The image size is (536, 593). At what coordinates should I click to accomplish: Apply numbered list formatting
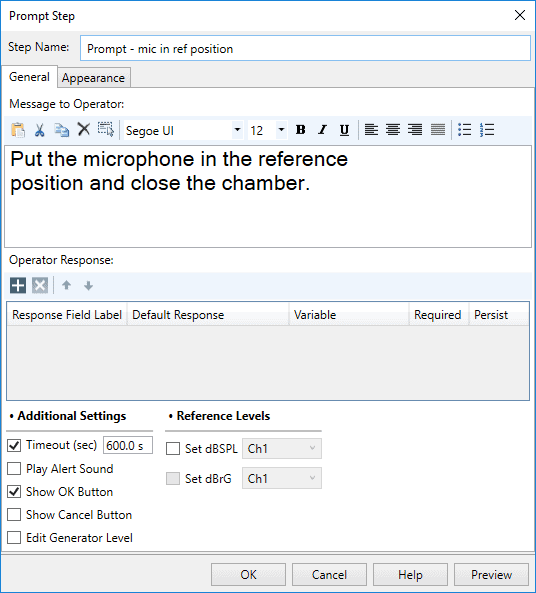tap(487, 130)
